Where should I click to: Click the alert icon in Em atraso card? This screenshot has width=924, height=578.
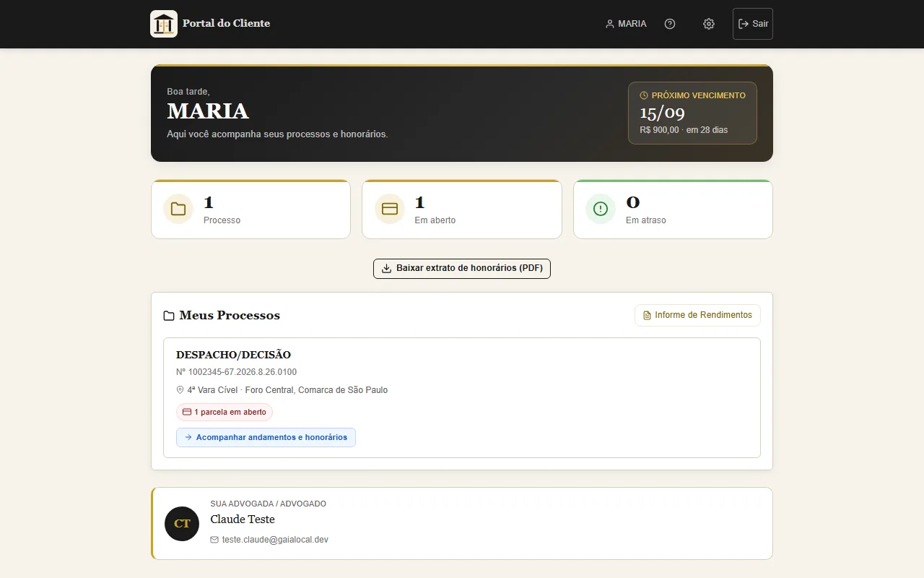tap(601, 210)
